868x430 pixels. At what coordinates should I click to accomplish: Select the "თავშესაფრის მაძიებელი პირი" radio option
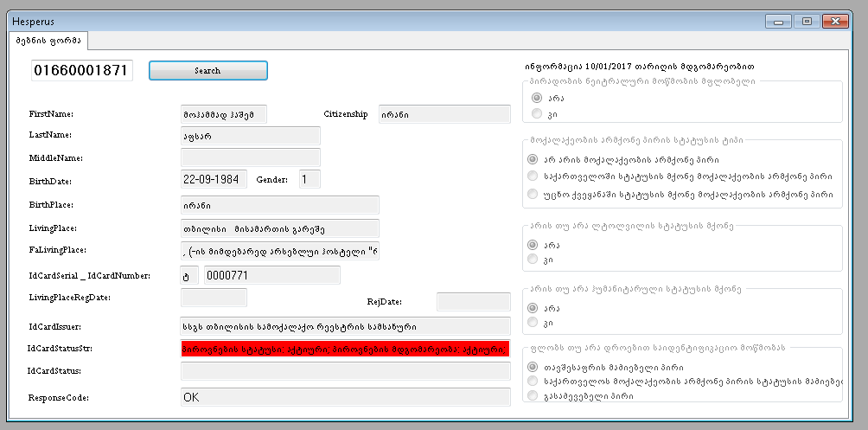click(x=533, y=367)
